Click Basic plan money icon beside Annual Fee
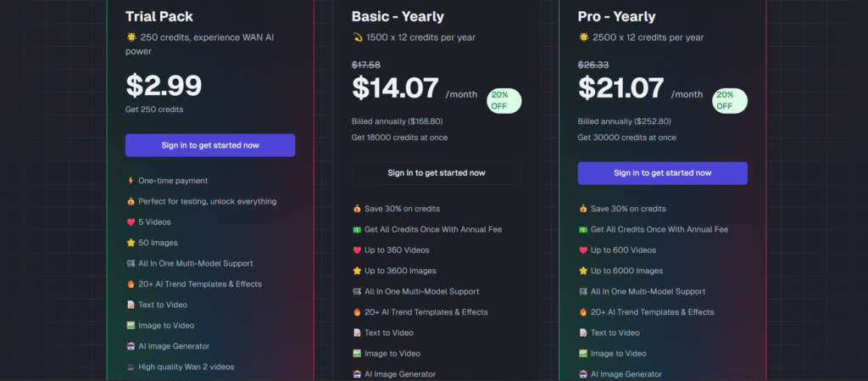 click(357, 229)
